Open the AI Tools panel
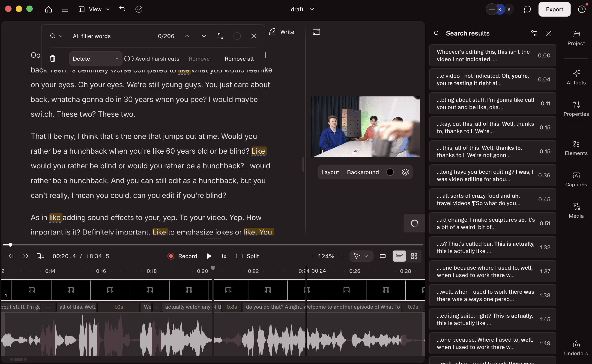 [576, 76]
